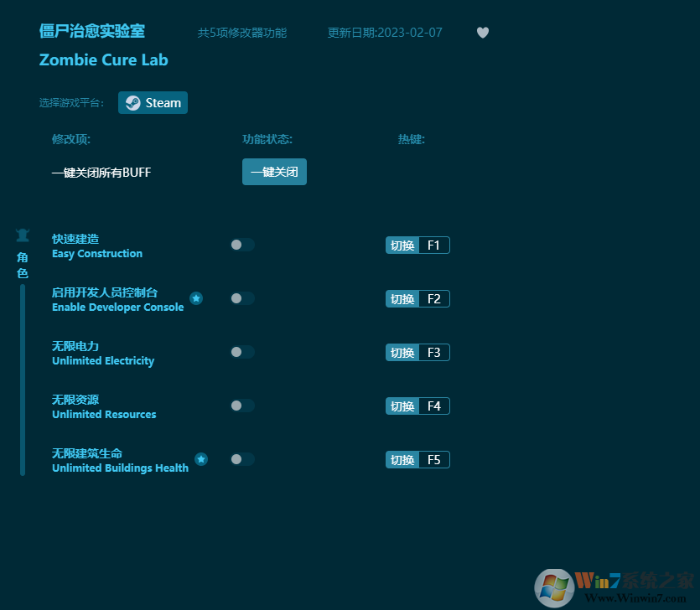700x610 pixels.
Task: Click star badge next to Unlimited Buildings Health
Action: click(x=201, y=458)
